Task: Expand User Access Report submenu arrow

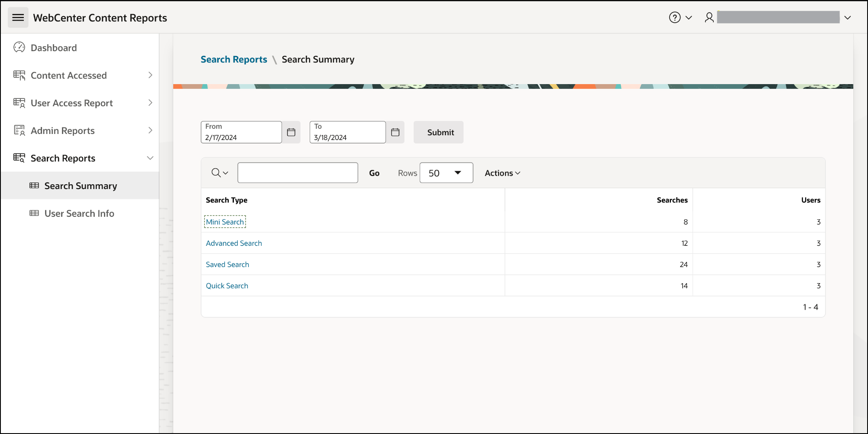Action: coord(150,103)
